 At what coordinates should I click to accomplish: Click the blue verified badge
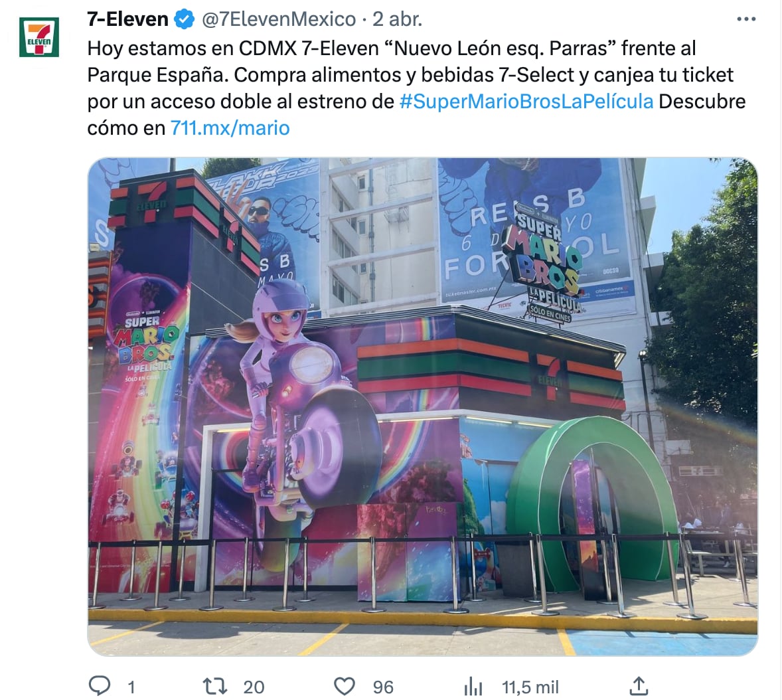184,19
